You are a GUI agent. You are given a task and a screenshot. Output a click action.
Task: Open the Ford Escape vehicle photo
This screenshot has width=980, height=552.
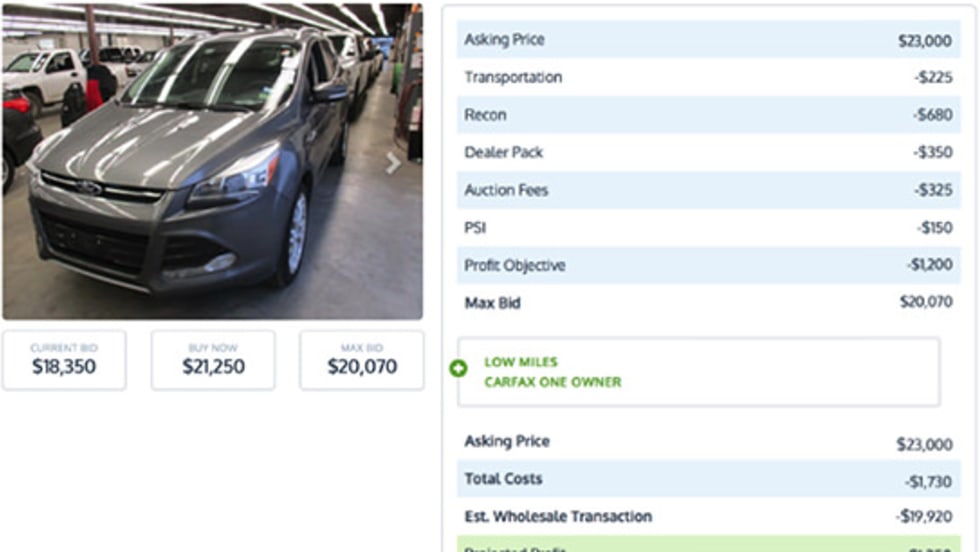pos(212,162)
